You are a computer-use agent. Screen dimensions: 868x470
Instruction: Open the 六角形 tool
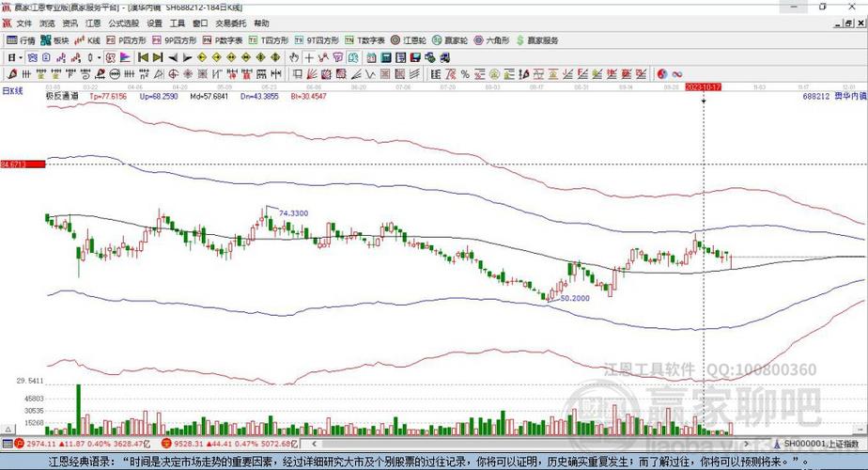tap(491, 40)
